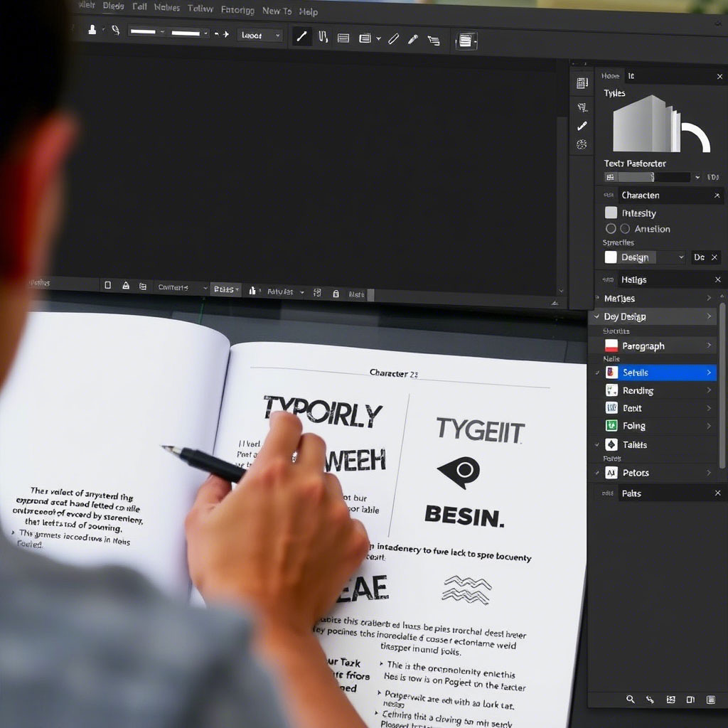Click the warning triangle icon in status bar
Viewport: 728px width, 728px height.
125,286
